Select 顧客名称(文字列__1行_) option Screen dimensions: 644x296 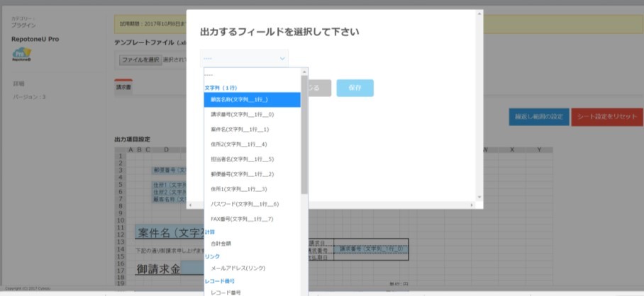[x=252, y=100]
